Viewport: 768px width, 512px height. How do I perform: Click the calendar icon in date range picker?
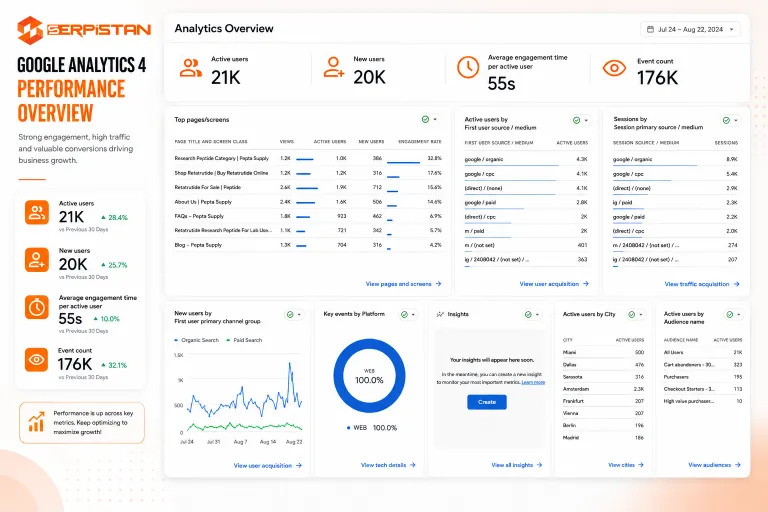pyautogui.click(x=650, y=29)
